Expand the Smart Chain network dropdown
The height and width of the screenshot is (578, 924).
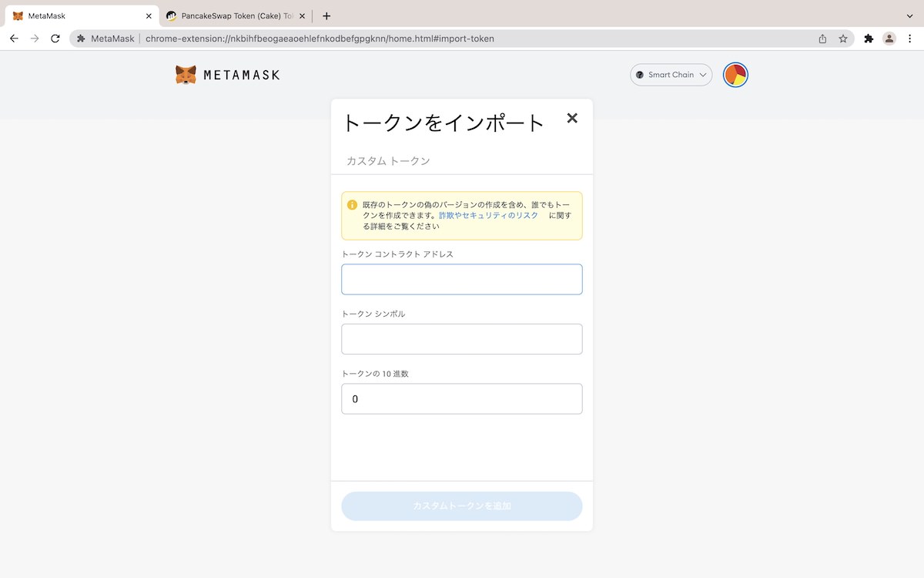click(x=671, y=75)
